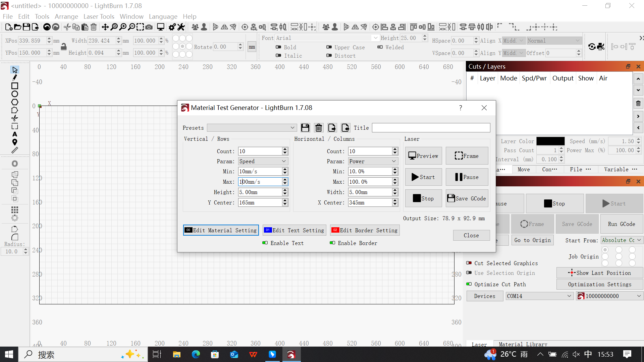The height and width of the screenshot is (362, 644).
Task: Toggle the Italic text switch
Action: [278, 55]
